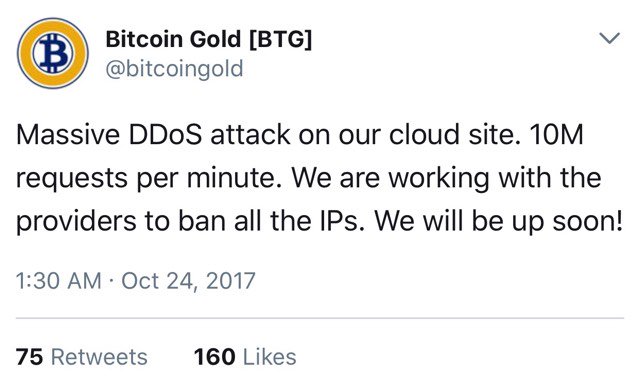Select the Likes label
The image size is (640, 385).
tap(270, 357)
